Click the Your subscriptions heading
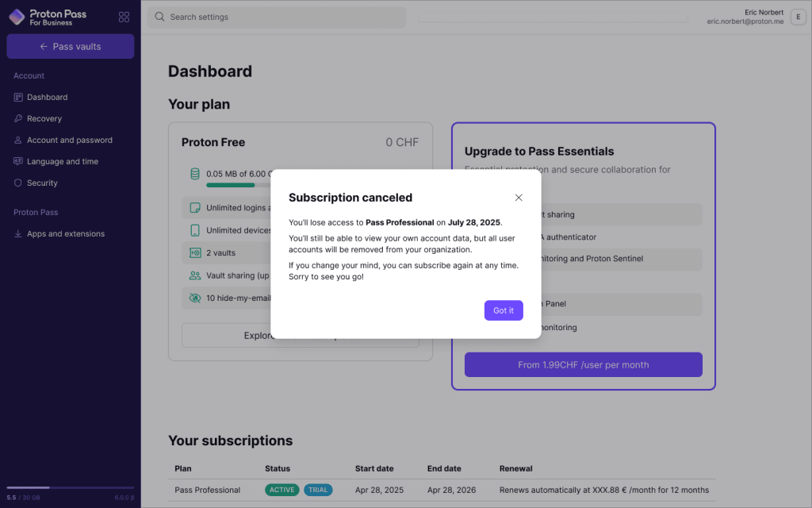 point(231,441)
